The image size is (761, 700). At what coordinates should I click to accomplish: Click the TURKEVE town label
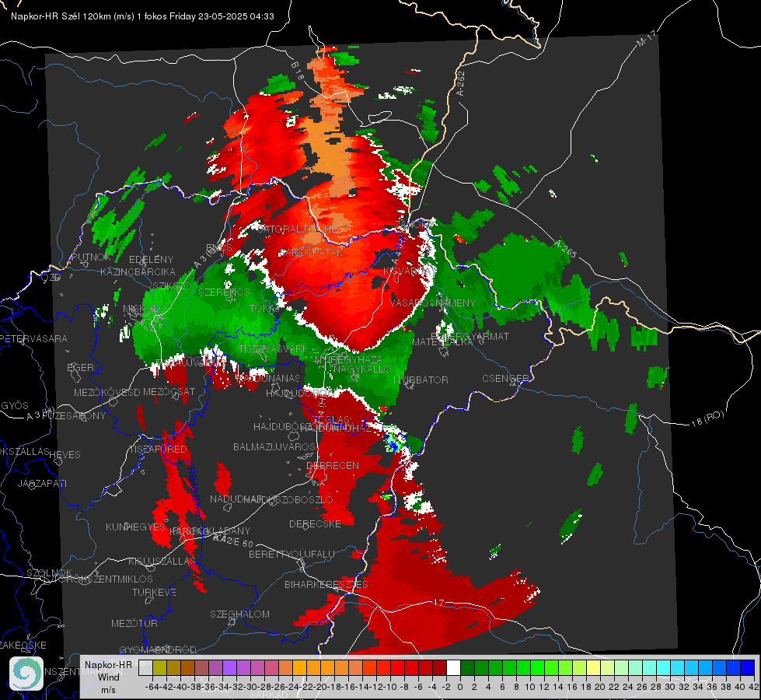pyautogui.click(x=154, y=592)
